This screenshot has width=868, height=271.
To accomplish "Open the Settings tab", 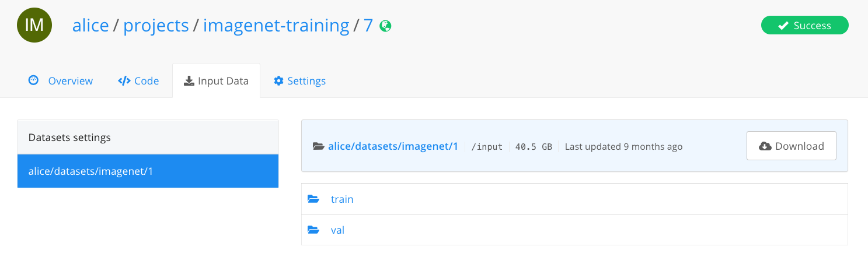I will tap(300, 80).
